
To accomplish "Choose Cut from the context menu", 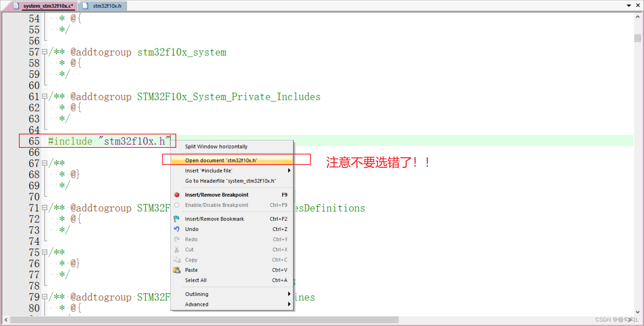I will pyautogui.click(x=232, y=250).
